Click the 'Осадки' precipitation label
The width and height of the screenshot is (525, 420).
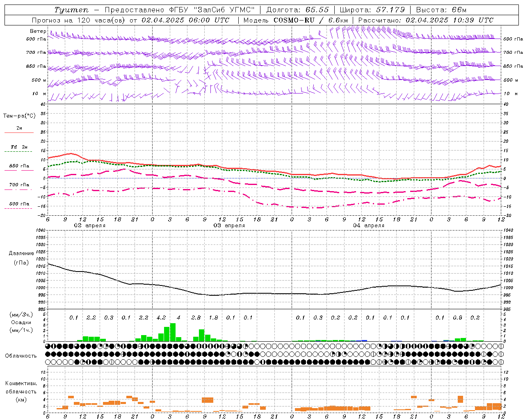tap(21, 322)
